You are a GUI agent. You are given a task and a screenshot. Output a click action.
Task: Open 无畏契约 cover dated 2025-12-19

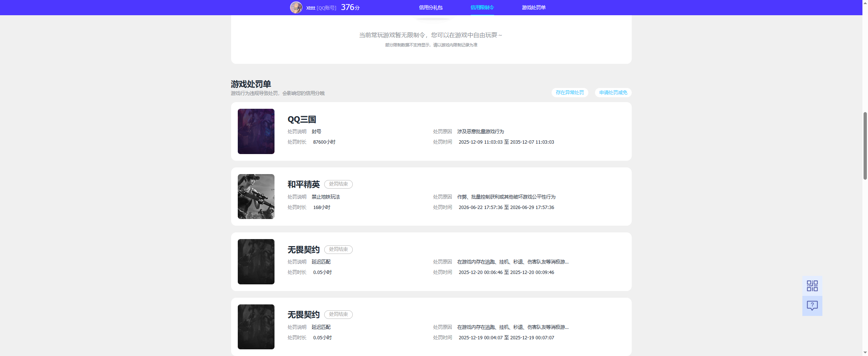tap(256, 327)
